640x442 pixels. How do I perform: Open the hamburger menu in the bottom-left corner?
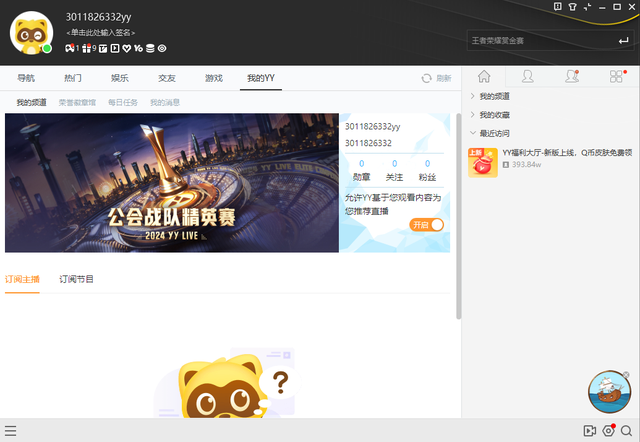click(x=11, y=431)
